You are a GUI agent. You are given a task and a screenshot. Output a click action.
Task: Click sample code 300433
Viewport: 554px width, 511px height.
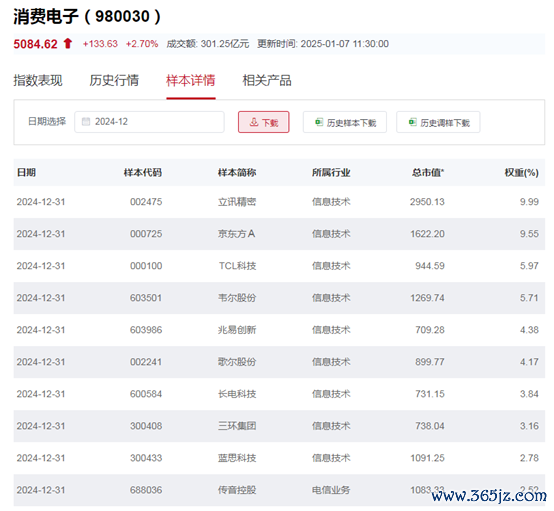[x=146, y=458]
